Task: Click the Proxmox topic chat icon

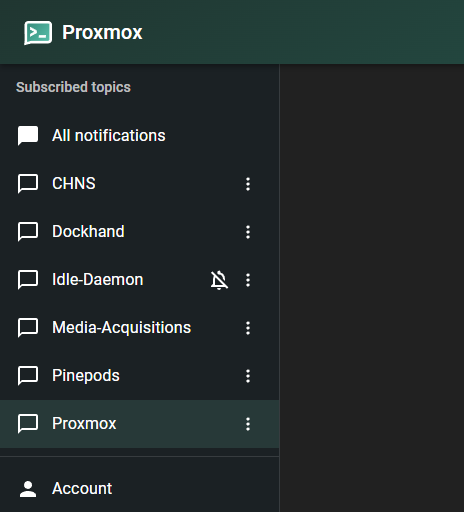Action: 28,424
